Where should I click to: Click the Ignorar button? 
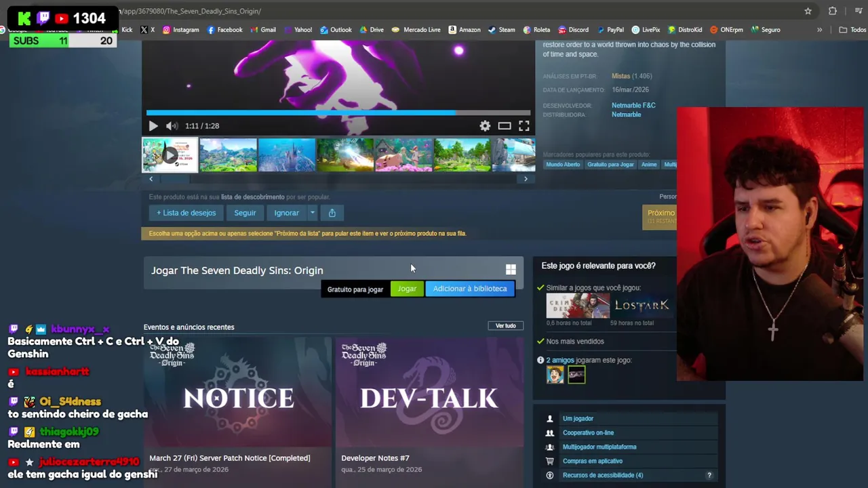(286, 213)
